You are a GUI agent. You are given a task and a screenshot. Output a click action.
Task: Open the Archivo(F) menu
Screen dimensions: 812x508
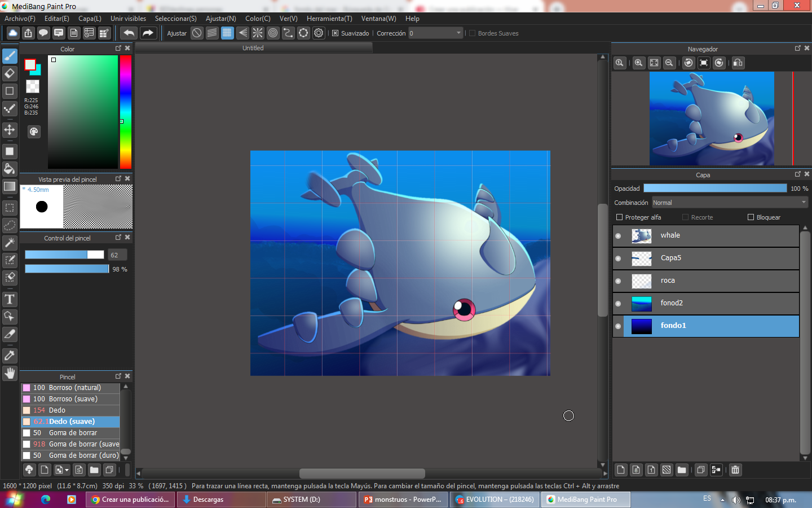20,19
